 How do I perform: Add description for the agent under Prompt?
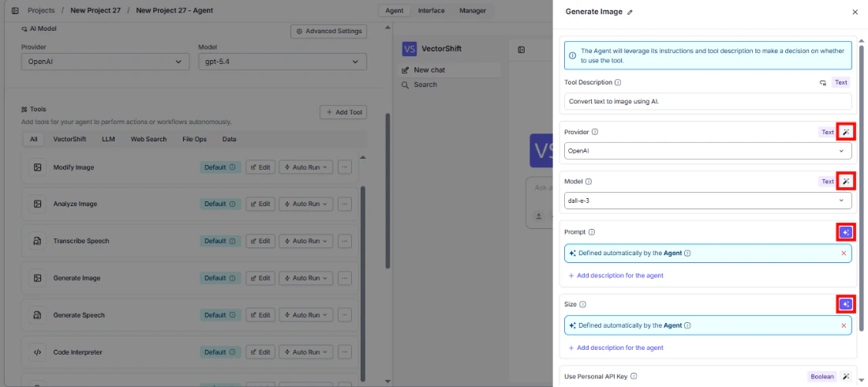[615, 276]
